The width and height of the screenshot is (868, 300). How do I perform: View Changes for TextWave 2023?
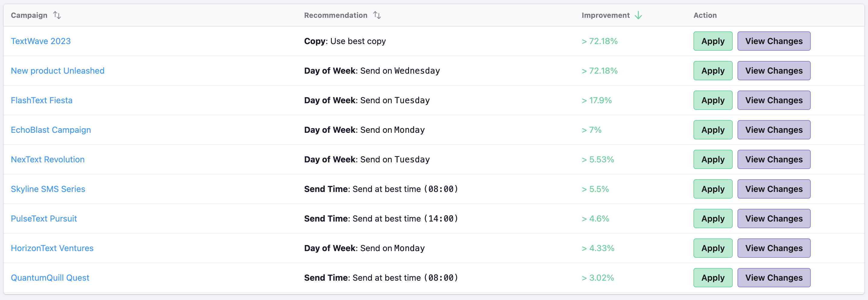click(774, 41)
